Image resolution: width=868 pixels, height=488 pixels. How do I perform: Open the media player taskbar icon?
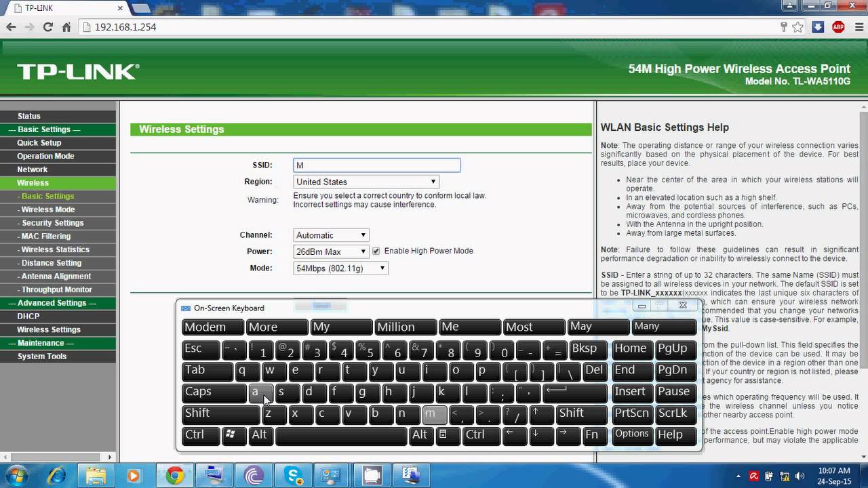coord(134,476)
